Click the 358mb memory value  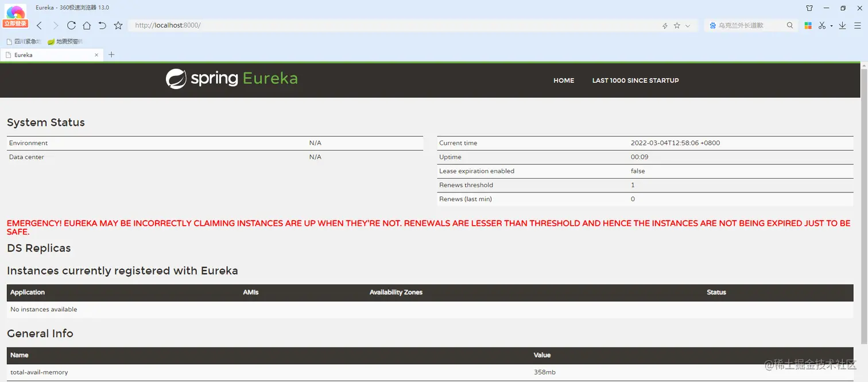[545, 372]
